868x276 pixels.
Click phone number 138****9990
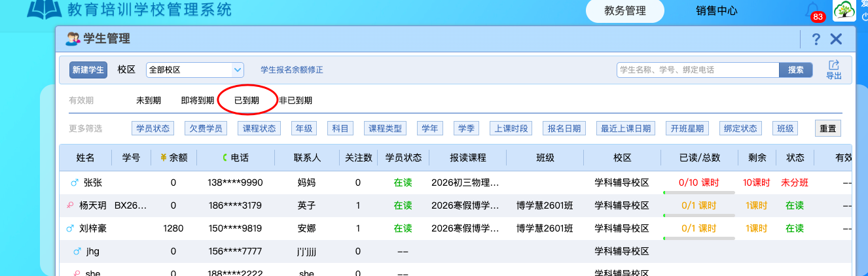[x=235, y=182]
